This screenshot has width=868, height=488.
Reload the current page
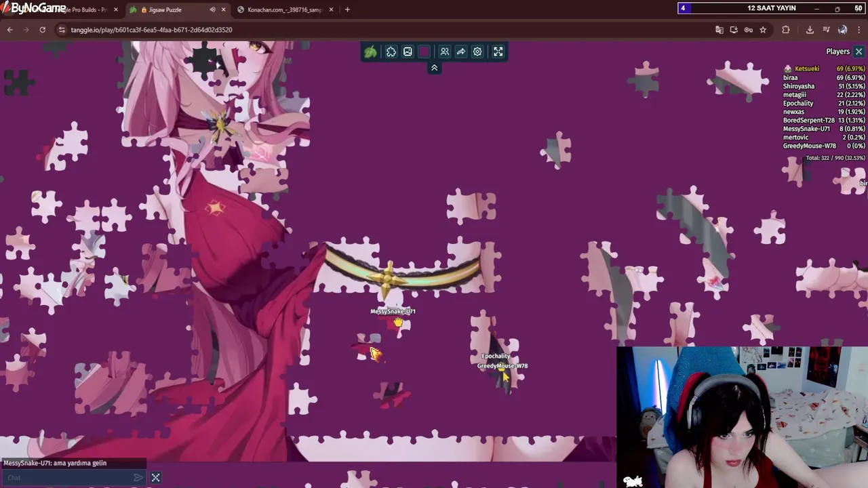click(x=42, y=30)
